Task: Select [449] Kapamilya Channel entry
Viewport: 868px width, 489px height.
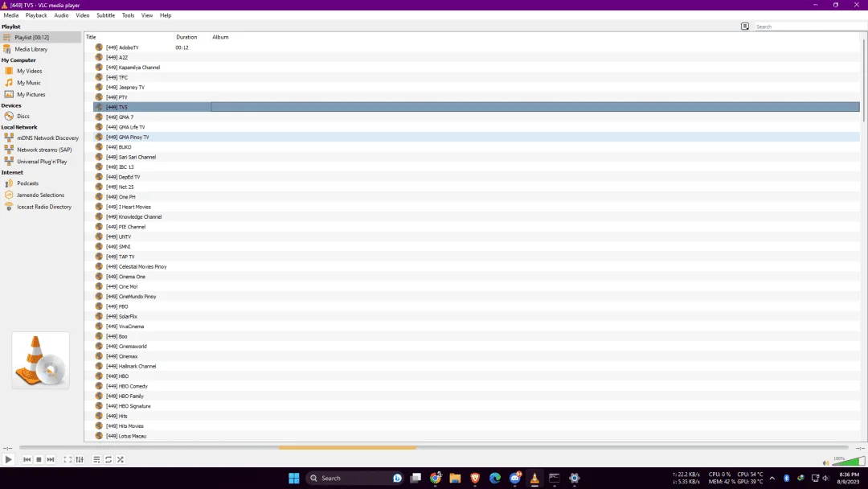Action: (476, 68)
